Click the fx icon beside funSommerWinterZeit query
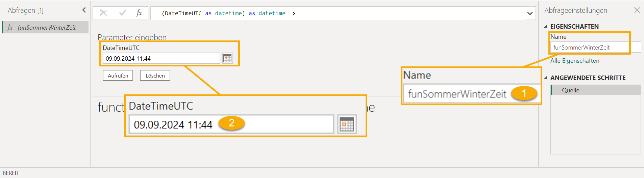 pos(10,27)
